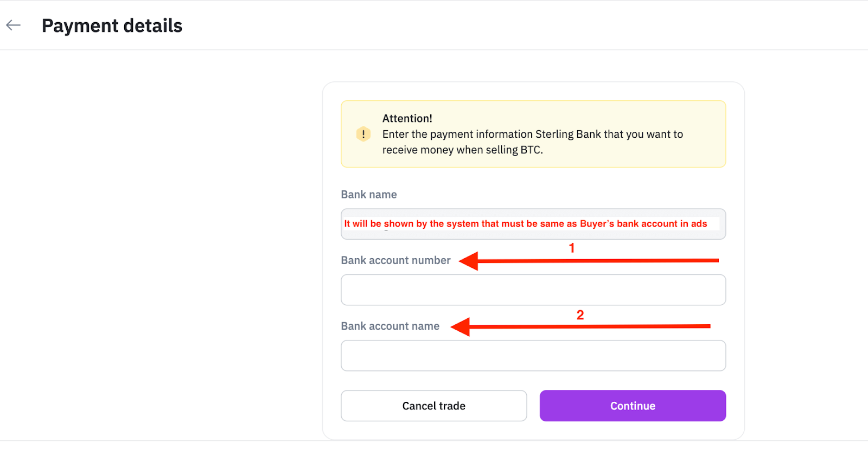Click into the Bank account number input box

pyautogui.click(x=533, y=290)
